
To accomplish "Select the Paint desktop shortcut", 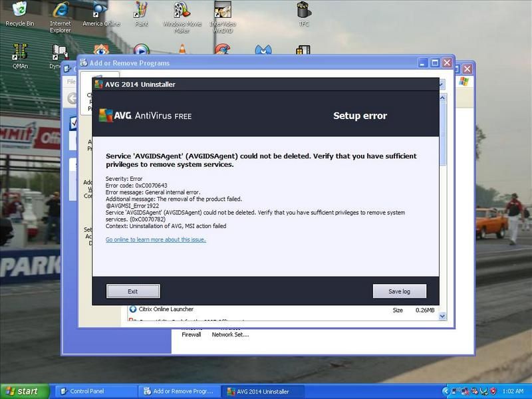I will click(141, 14).
